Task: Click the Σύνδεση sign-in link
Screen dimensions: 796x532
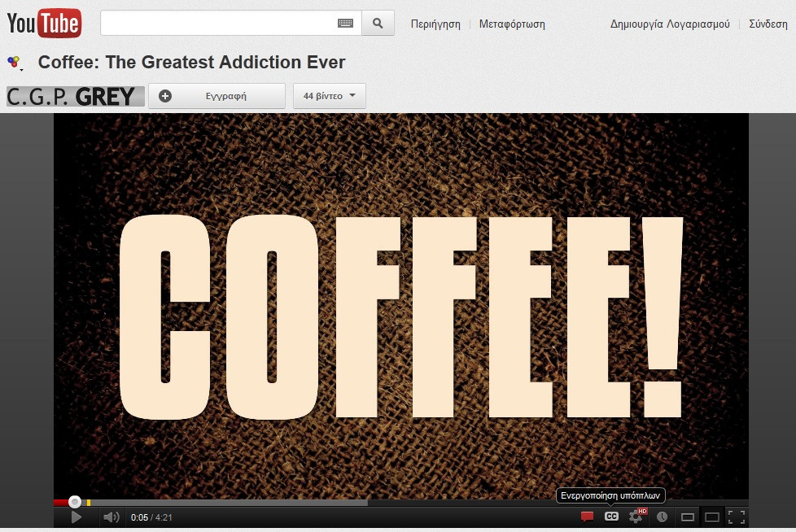Action: point(768,24)
